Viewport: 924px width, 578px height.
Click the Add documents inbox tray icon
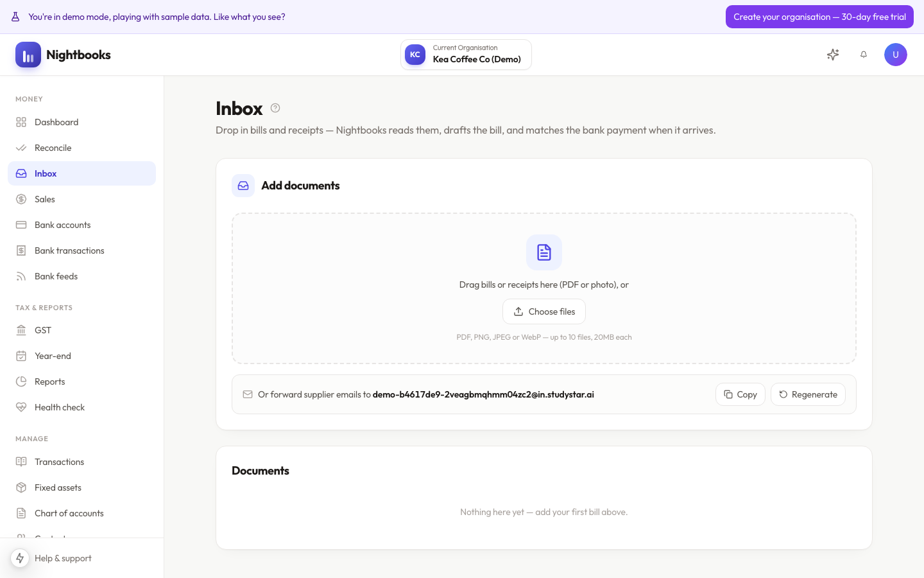point(243,186)
